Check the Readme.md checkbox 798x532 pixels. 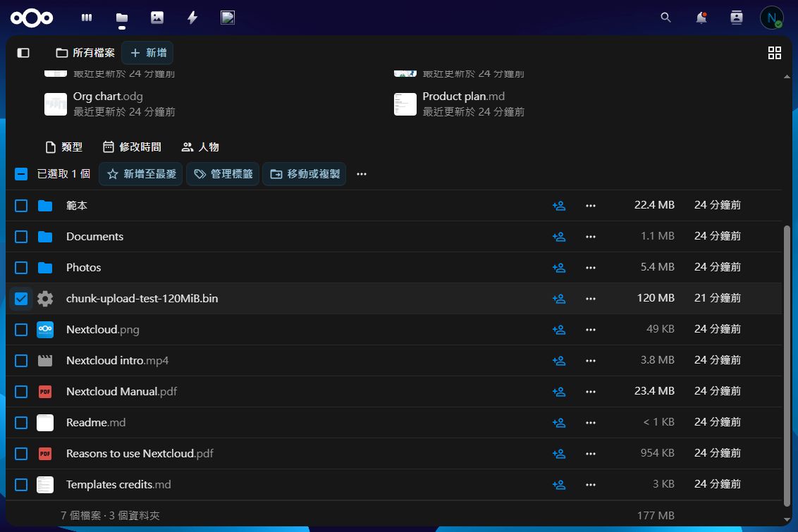pos(21,423)
